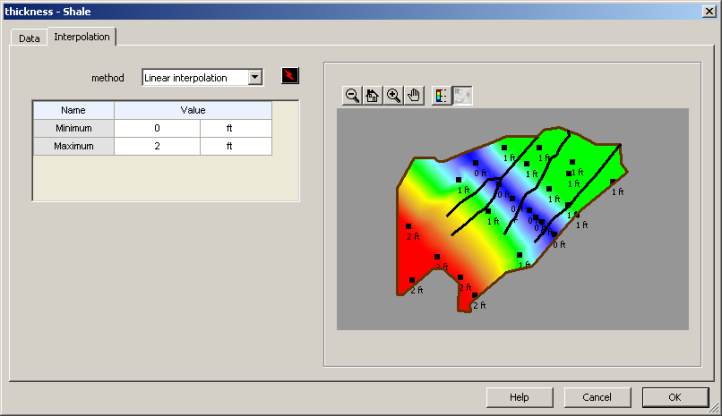Image resolution: width=722 pixels, height=416 pixels.
Task: Click the greyed-out map display icon
Action: tap(462, 95)
